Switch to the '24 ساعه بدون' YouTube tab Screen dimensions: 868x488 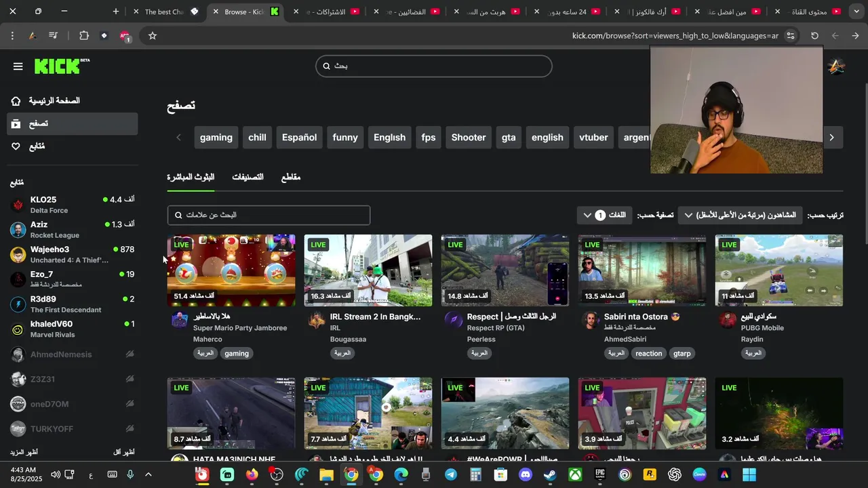coord(567,12)
